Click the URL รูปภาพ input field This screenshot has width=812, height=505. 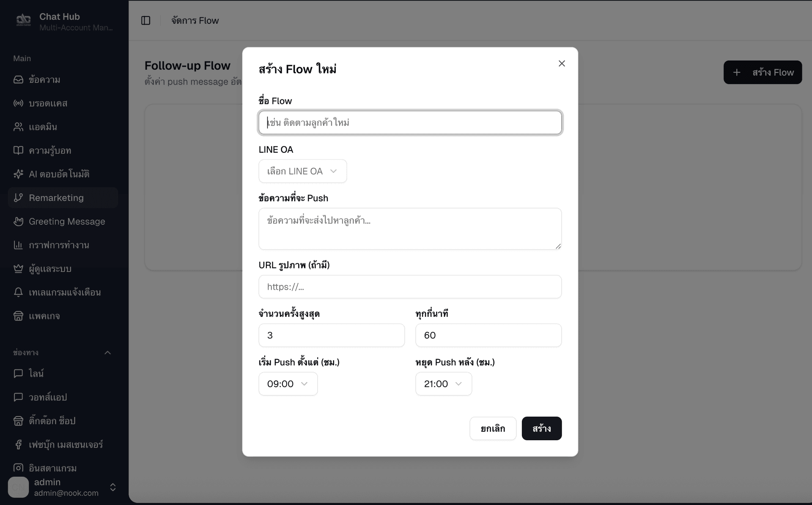(410, 287)
